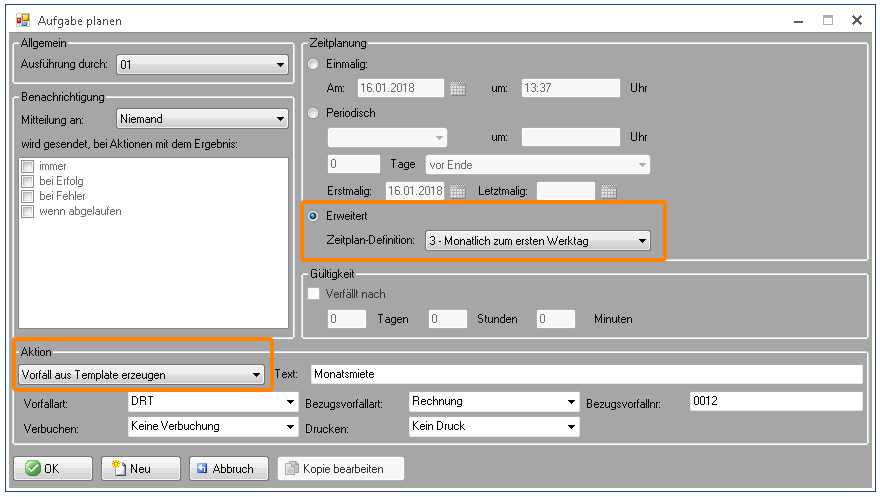Screen dimensions: 880x497
Task: Select the Einmalig radio button
Action: coord(314,64)
